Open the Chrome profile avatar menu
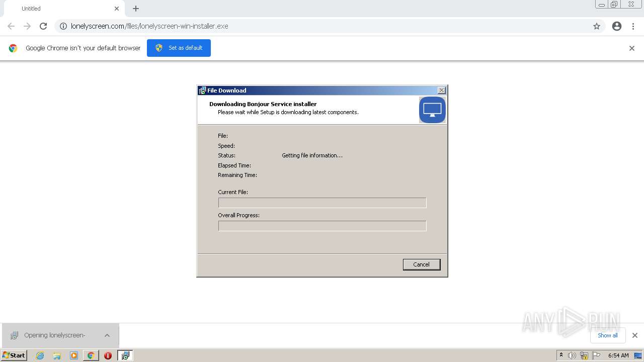Image resolution: width=644 pixels, height=362 pixels. click(617, 26)
